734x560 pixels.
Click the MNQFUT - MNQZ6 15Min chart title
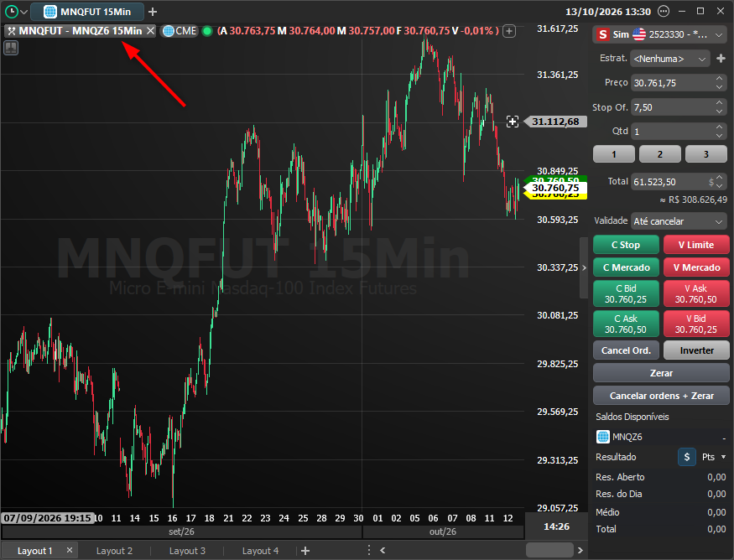[80, 31]
